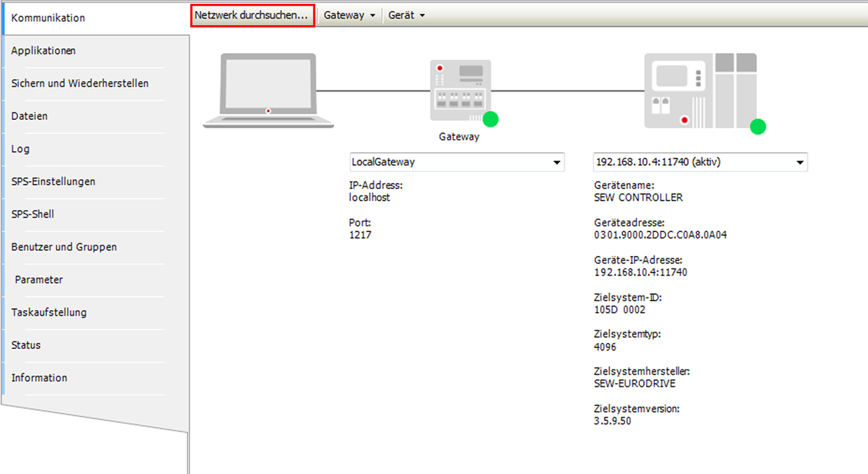Screen dimensions: 868x474
Task: View the Information tab
Action: pos(39,378)
